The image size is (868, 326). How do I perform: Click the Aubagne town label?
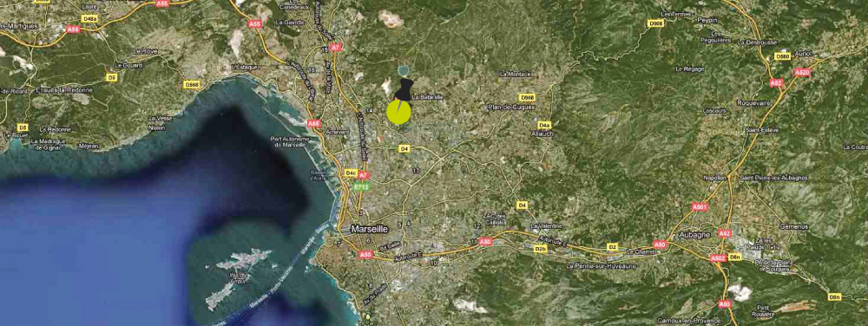tap(694, 234)
